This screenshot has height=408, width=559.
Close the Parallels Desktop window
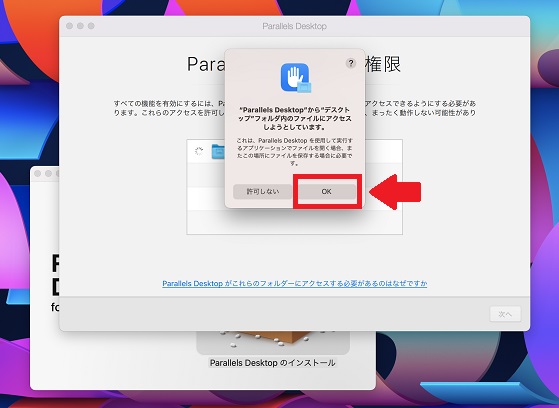[70, 26]
